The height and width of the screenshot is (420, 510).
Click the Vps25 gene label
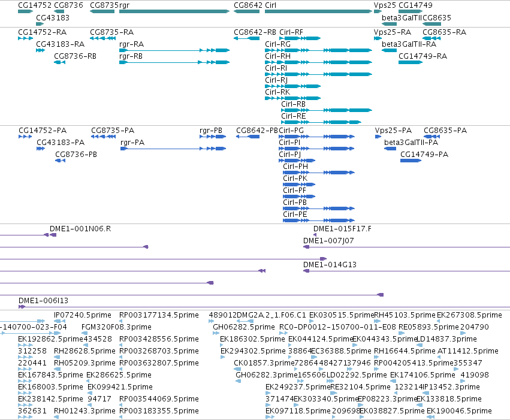pos(385,5)
